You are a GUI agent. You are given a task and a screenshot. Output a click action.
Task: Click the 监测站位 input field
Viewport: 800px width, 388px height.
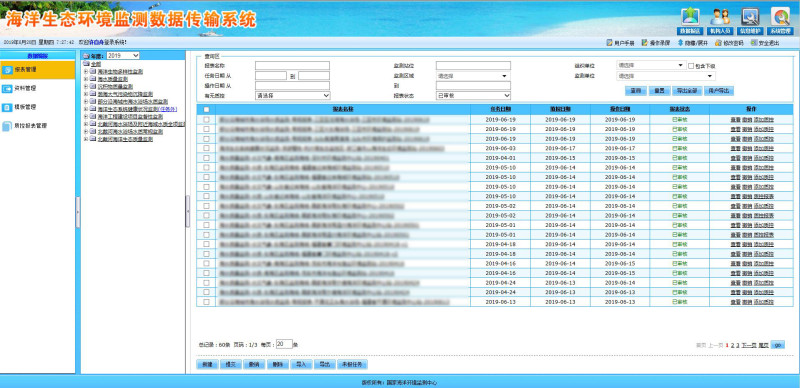coord(473,65)
